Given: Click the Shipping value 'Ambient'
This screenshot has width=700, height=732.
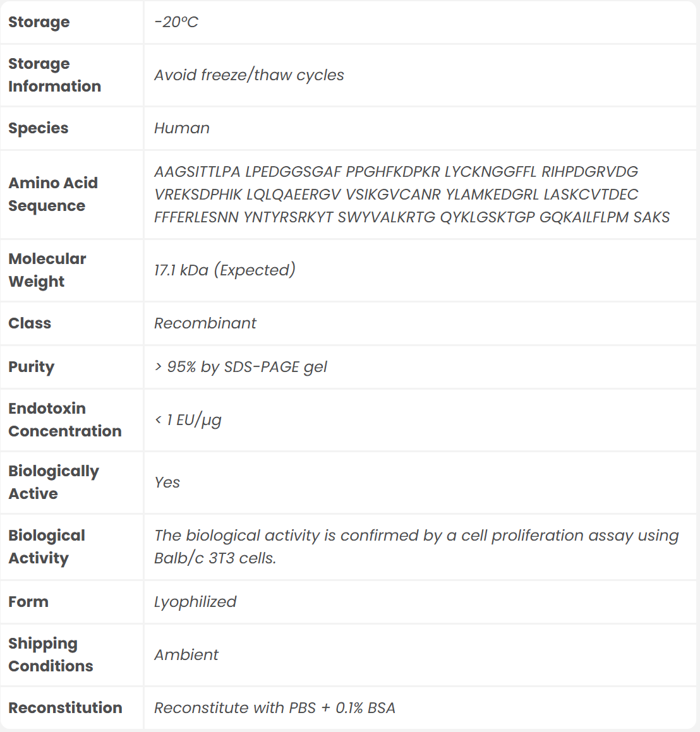Looking at the screenshot, I should (186, 655).
